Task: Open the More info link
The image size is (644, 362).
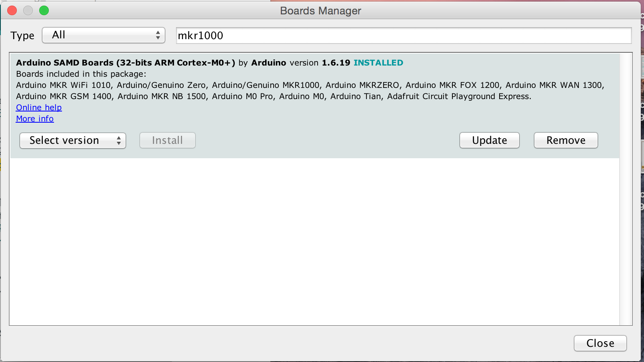Action: 35,119
